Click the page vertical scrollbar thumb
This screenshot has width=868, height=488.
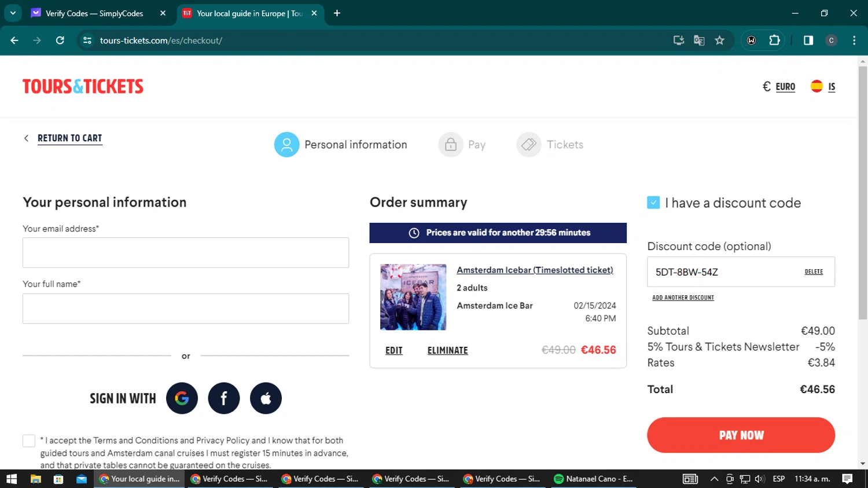click(863, 193)
